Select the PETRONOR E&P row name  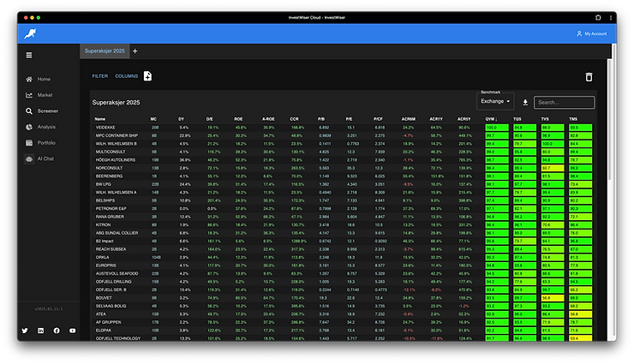111,208
